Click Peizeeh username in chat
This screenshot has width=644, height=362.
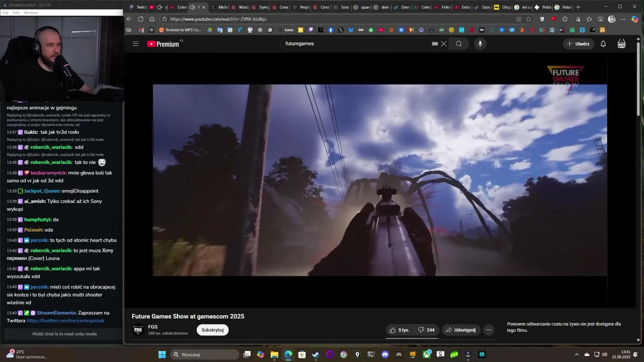33,230
